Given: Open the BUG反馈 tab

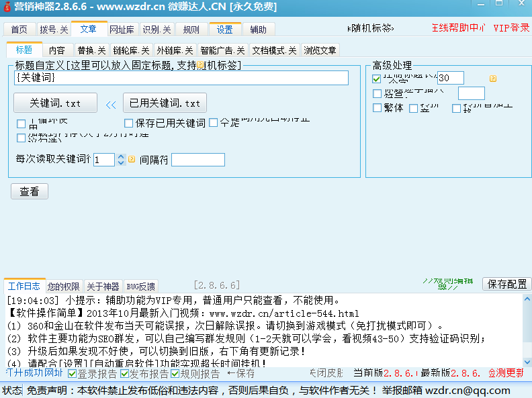Looking at the screenshot, I should click(x=141, y=287).
